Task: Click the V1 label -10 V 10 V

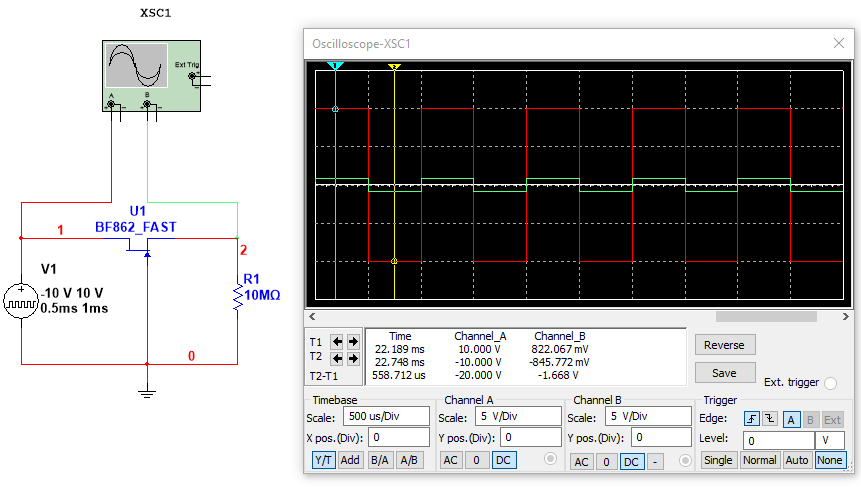Action: coord(72,293)
